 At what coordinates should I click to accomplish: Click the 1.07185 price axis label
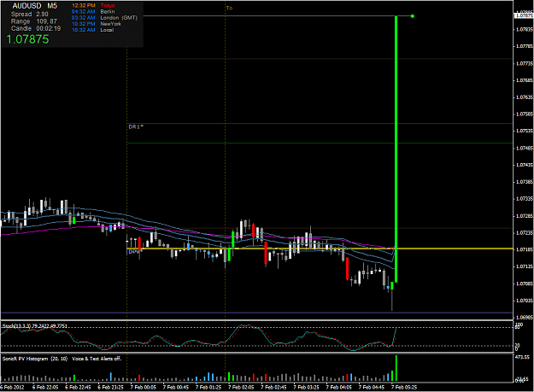click(x=525, y=249)
